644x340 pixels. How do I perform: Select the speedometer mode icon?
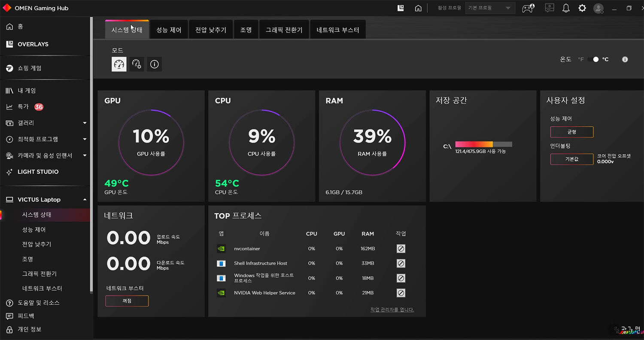point(119,64)
